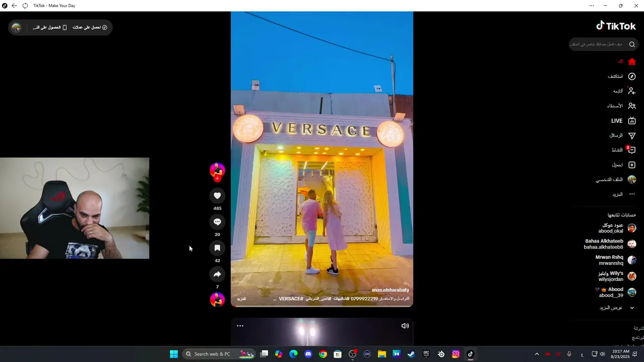The height and width of the screenshot is (362, 644).
Task: Open account avatar in top-left pill
Action: tap(16, 27)
